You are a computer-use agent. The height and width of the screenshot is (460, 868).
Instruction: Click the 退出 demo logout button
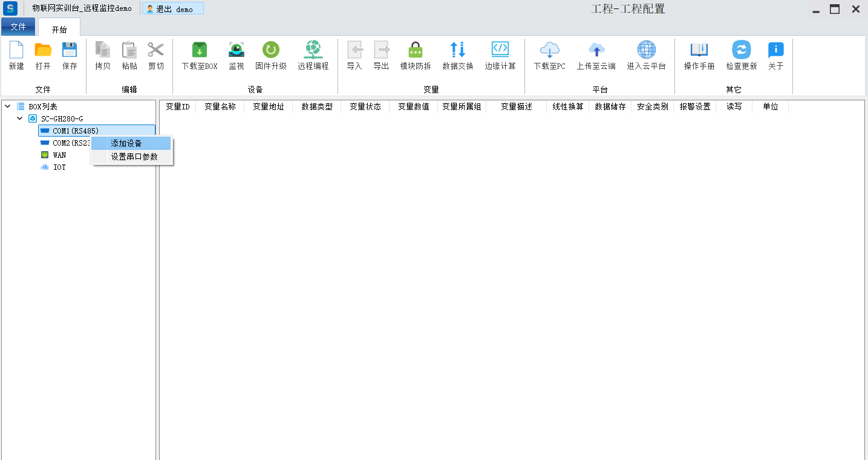(172, 9)
